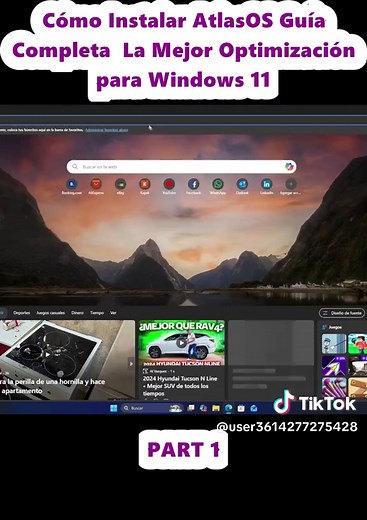
Task: Open Microsoft Store from the taskbar
Action: (241, 408)
